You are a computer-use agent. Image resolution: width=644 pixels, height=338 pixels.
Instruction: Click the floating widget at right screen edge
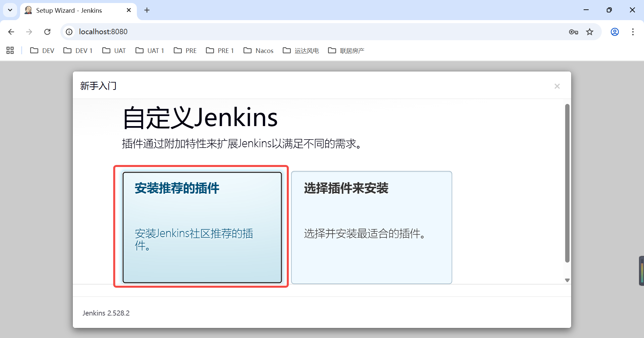[641, 271]
